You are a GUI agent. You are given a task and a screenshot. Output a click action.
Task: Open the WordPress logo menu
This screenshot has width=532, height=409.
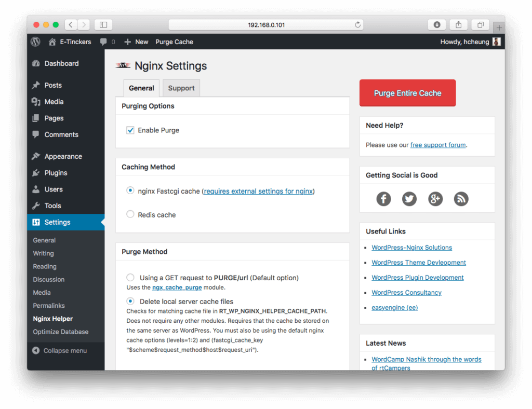tap(35, 42)
